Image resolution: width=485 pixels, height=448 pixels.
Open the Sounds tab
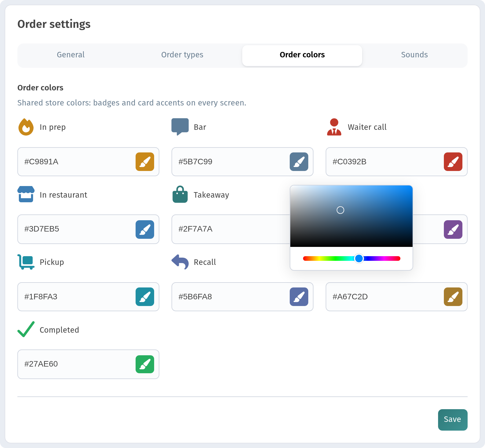[414, 55]
